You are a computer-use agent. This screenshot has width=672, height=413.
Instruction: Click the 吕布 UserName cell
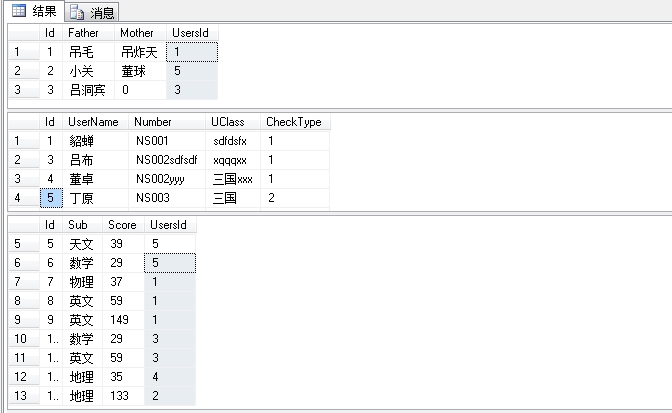(95, 160)
